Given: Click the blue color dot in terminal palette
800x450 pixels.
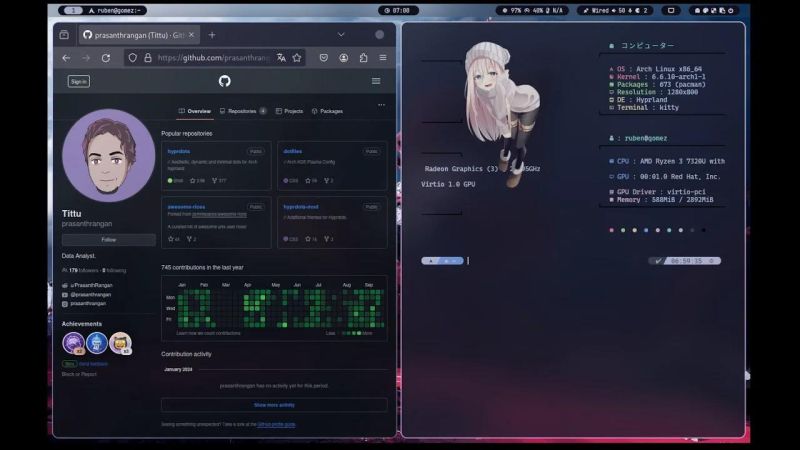Looking at the screenshot, I should tap(646, 230).
